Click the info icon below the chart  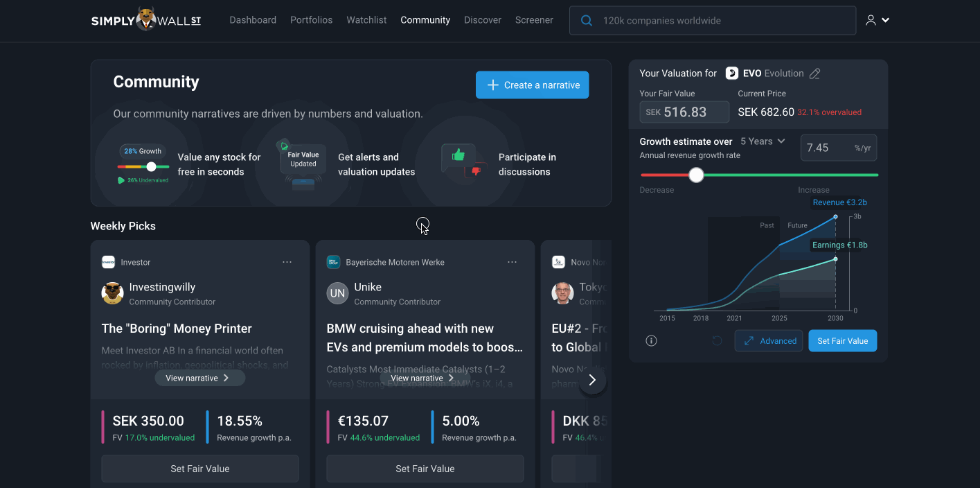point(651,341)
